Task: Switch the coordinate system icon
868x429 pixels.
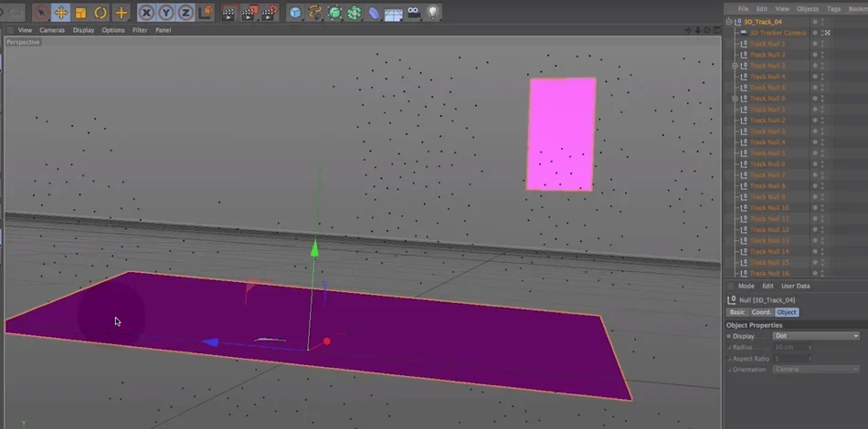Action: click(206, 12)
